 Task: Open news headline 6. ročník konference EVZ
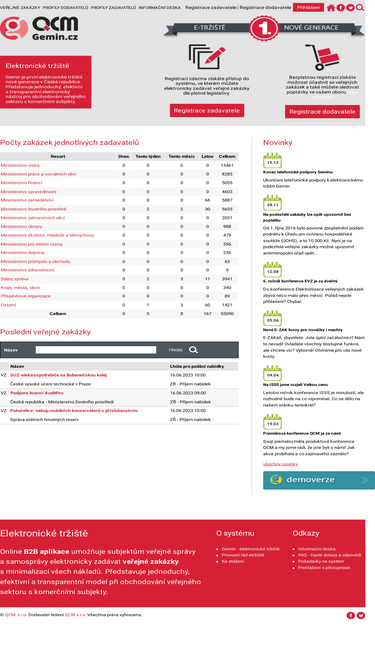[300, 281]
